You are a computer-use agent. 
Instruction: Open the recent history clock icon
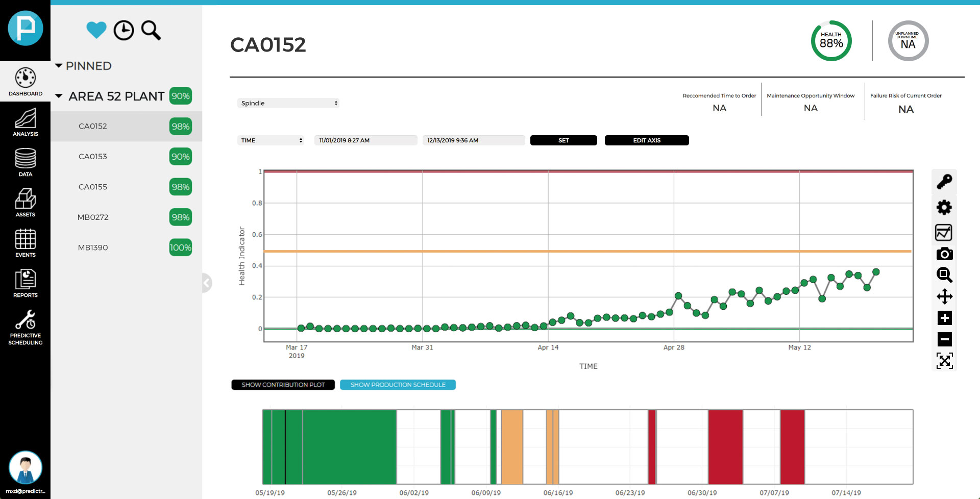124,31
